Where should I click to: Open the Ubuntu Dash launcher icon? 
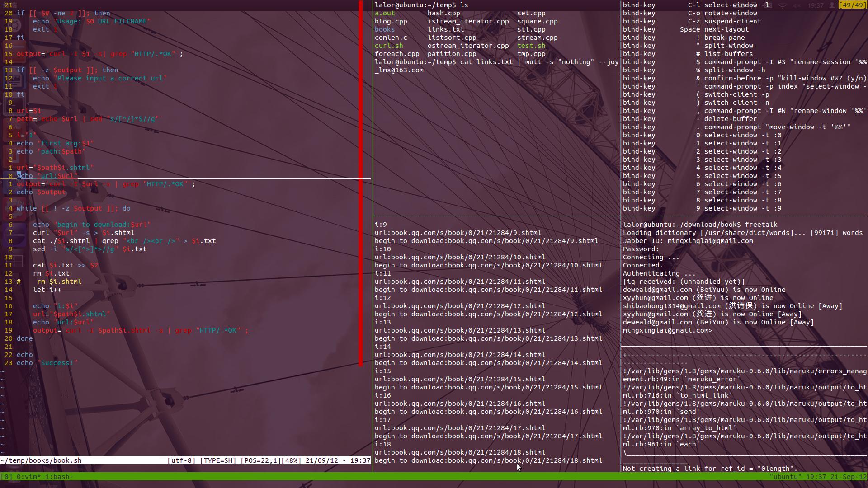(14, 25)
